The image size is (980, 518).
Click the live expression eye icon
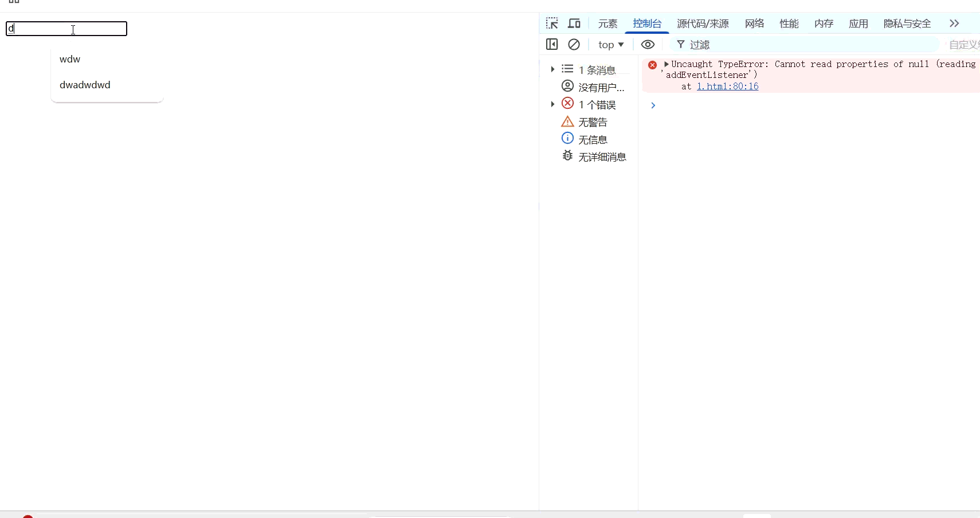coord(648,44)
